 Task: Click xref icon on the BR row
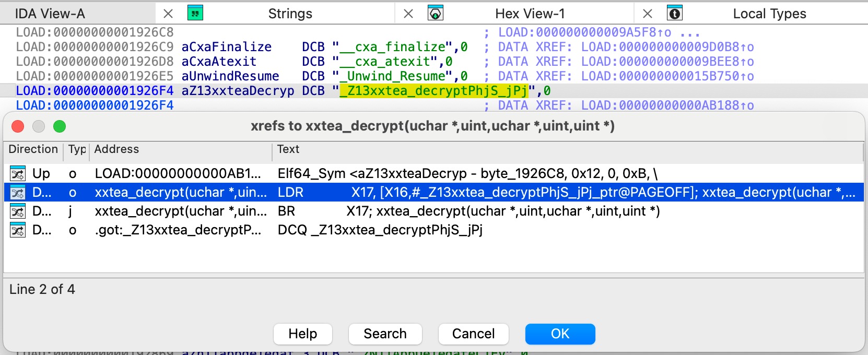(x=18, y=211)
